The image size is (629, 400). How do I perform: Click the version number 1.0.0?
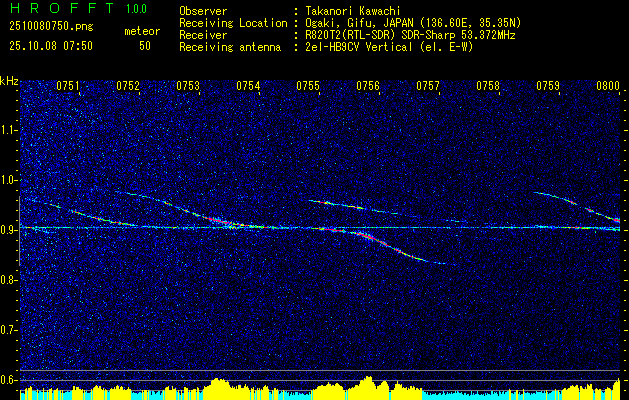136,9
